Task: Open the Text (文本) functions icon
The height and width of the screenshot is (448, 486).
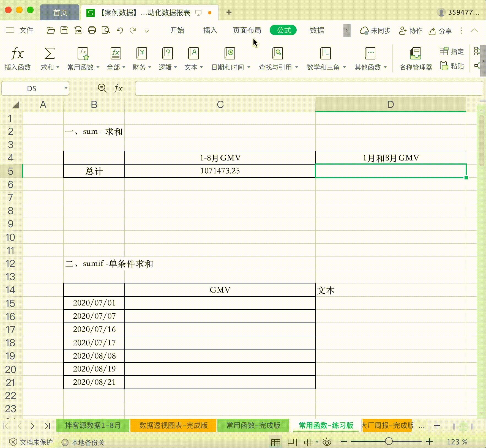Action: [193, 53]
